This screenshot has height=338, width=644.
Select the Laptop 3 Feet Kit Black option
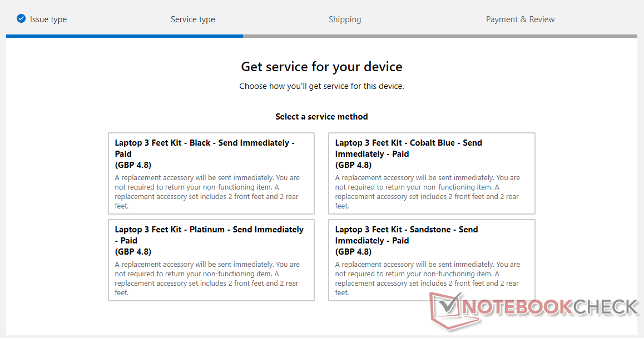pos(211,173)
